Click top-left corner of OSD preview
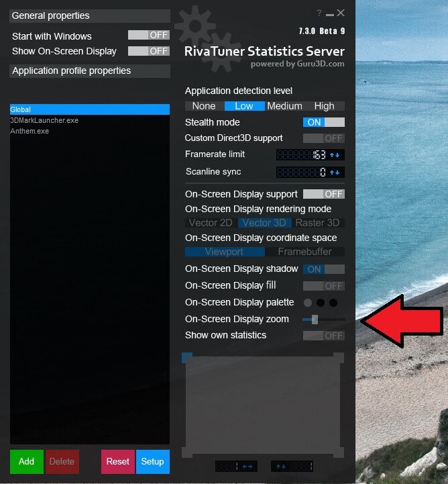This screenshot has height=484, width=448. click(x=187, y=358)
